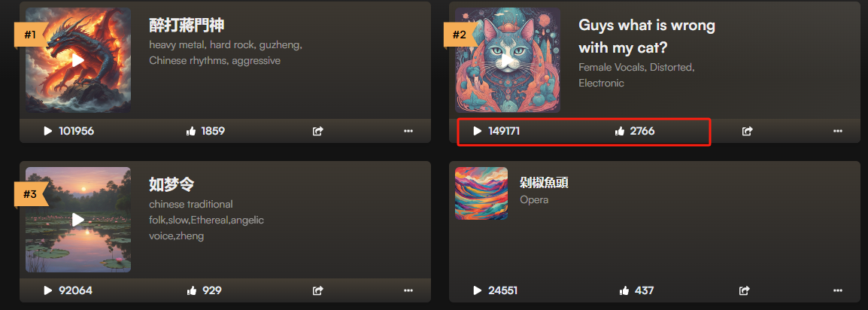Viewport: 868px width, 310px height.
Task: Open more options for the cat song
Action: (x=838, y=131)
